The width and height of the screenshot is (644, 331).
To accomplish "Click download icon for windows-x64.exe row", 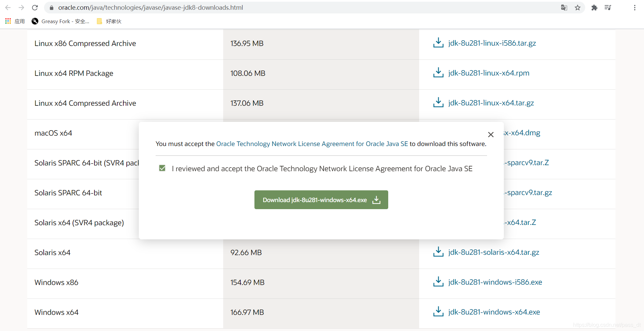I will [438, 312].
